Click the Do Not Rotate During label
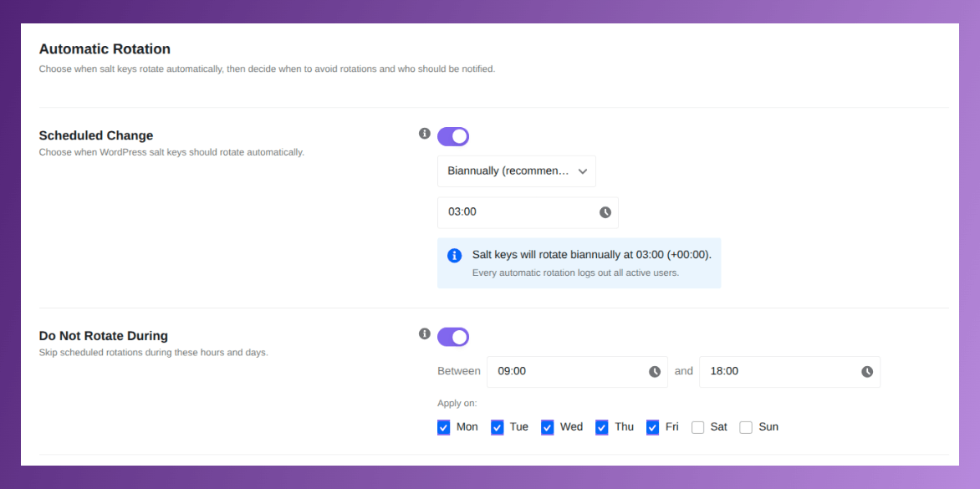The height and width of the screenshot is (489, 980). 103,336
